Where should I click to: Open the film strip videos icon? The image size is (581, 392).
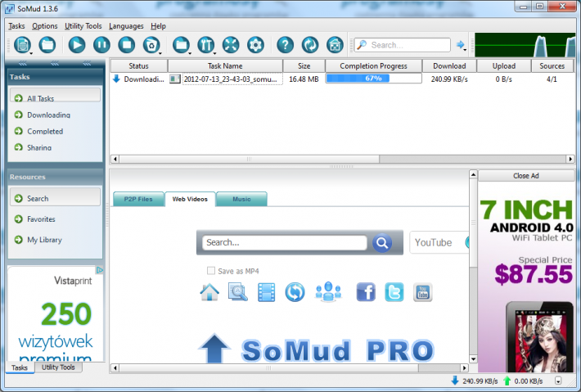(x=266, y=292)
